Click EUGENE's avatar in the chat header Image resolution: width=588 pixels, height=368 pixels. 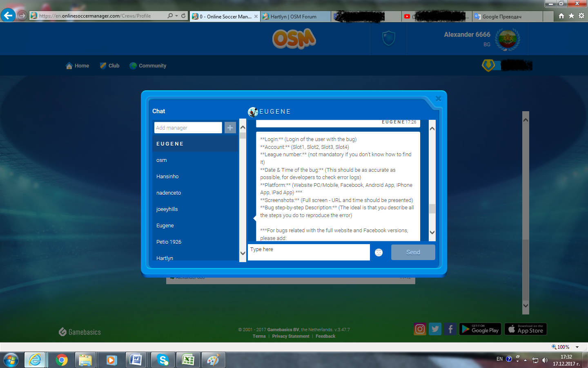pos(253,112)
